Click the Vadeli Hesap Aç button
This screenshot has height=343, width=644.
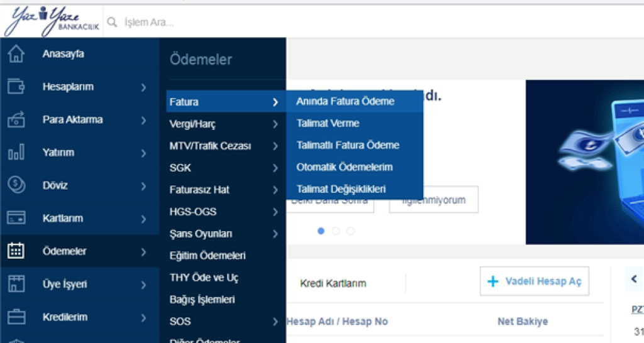click(x=535, y=281)
